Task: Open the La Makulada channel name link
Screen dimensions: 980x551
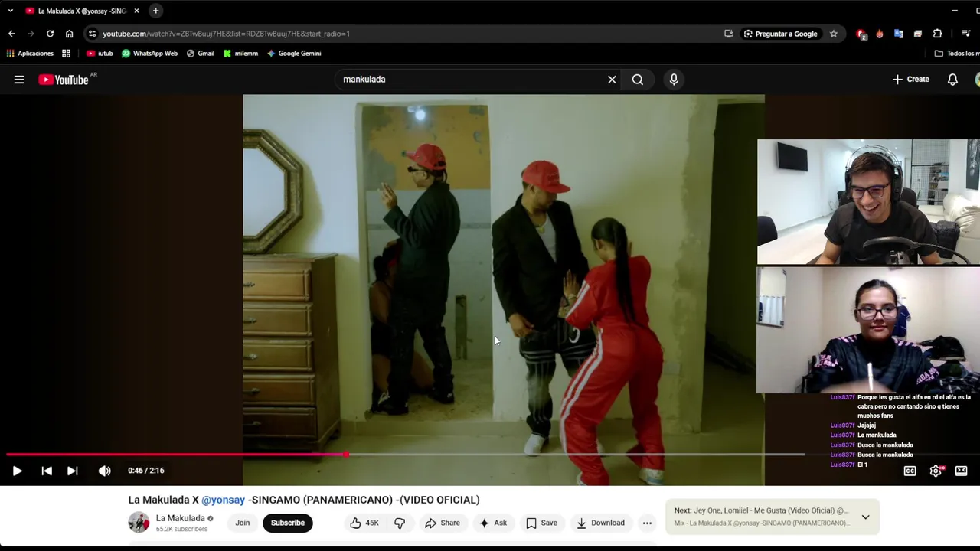Action: coord(180,518)
